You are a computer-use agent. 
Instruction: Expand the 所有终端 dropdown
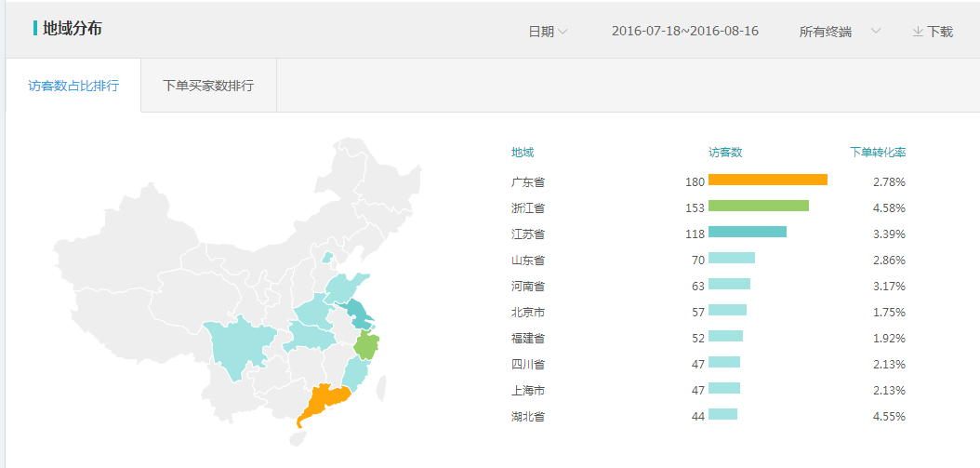click(x=840, y=32)
